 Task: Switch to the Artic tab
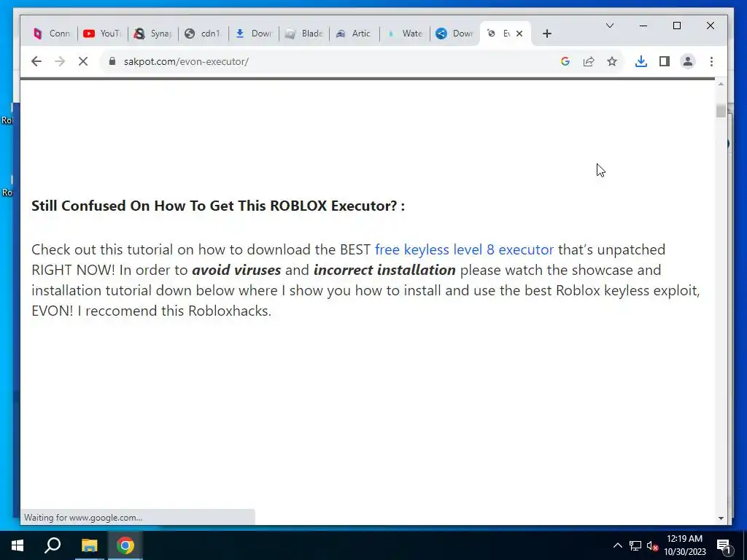click(355, 34)
